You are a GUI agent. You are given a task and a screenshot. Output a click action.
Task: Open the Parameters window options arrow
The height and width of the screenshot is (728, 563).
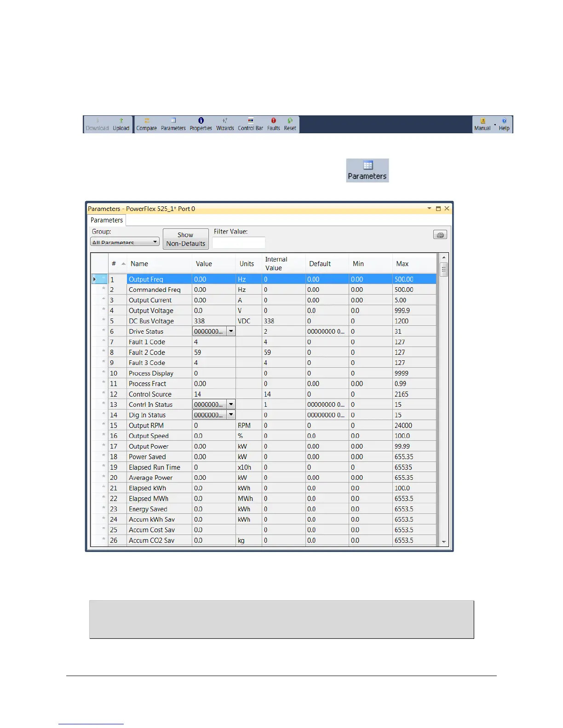(x=429, y=209)
